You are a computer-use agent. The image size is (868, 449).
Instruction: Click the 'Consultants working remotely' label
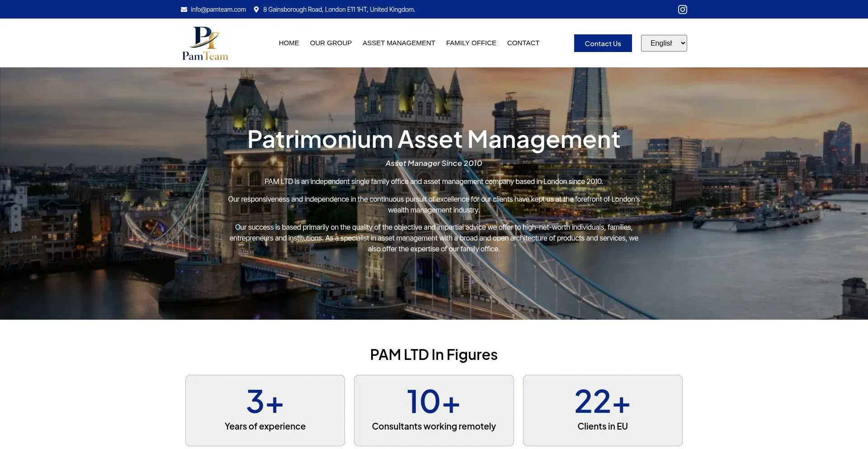pos(434,426)
